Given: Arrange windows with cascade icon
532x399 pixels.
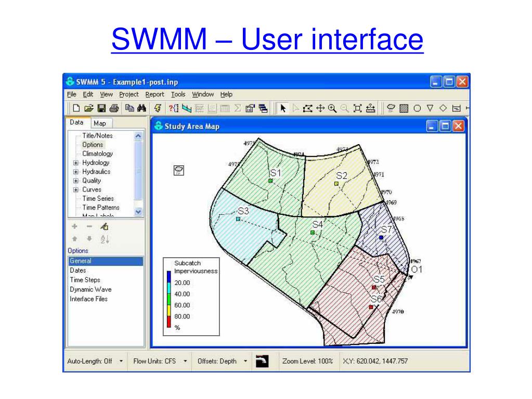Looking at the screenshot, I should pos(263,108).
